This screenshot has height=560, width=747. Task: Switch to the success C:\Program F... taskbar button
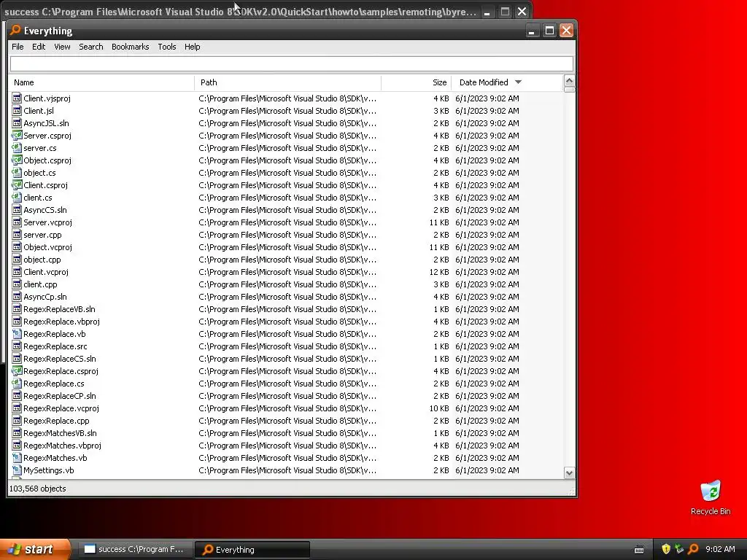point(135,549)
